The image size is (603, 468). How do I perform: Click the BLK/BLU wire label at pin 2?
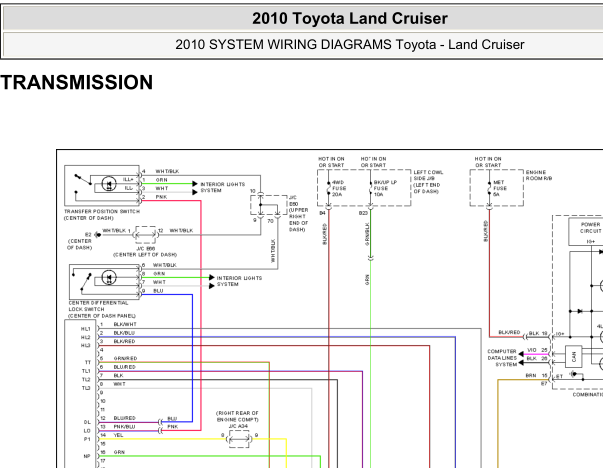pyautogui.click(x=124, y=333)
